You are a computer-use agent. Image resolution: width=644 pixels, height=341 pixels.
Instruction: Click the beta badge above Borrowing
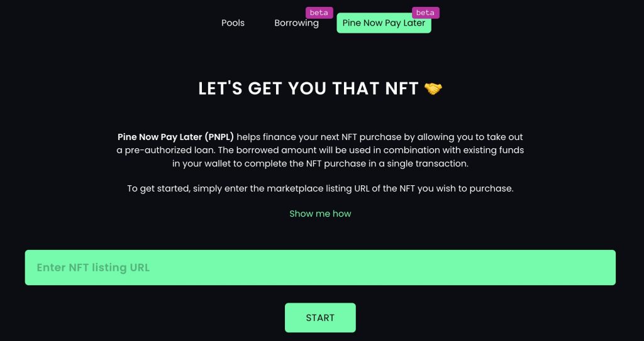click(319, 13)
